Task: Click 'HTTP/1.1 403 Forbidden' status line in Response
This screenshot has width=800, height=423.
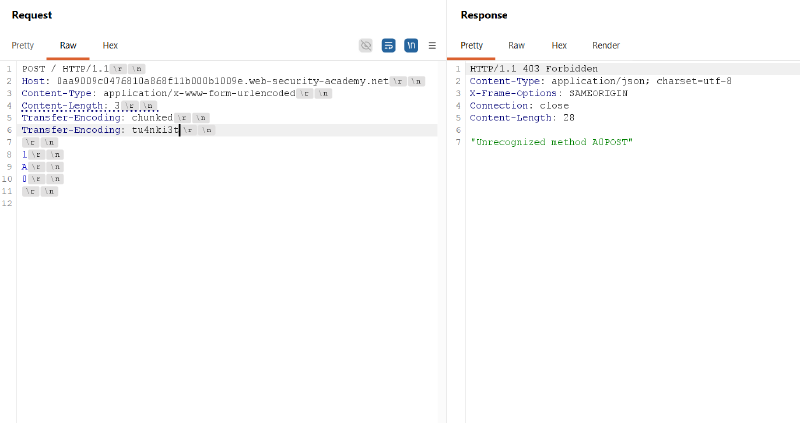Action: point(534,69)
